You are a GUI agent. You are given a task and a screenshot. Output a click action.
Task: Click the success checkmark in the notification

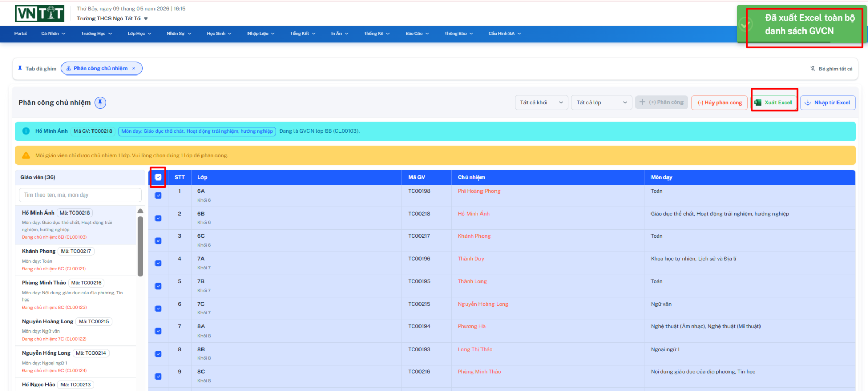(x=745, y=24)
